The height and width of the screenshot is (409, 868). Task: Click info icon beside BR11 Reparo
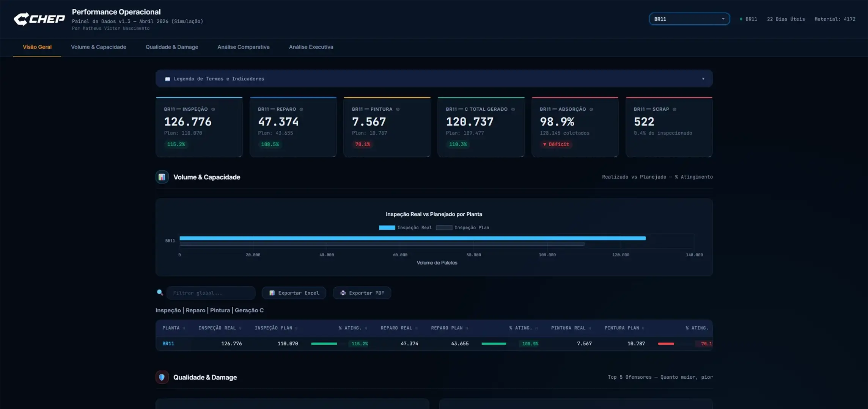[302, 109]
